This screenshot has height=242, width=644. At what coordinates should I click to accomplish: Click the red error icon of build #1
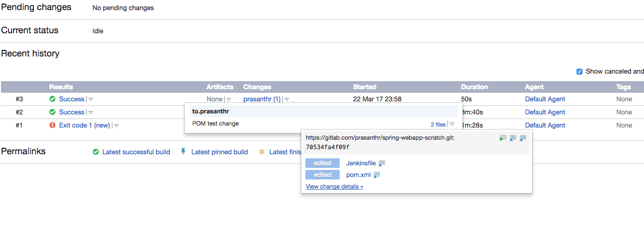(x=52, y=125)
